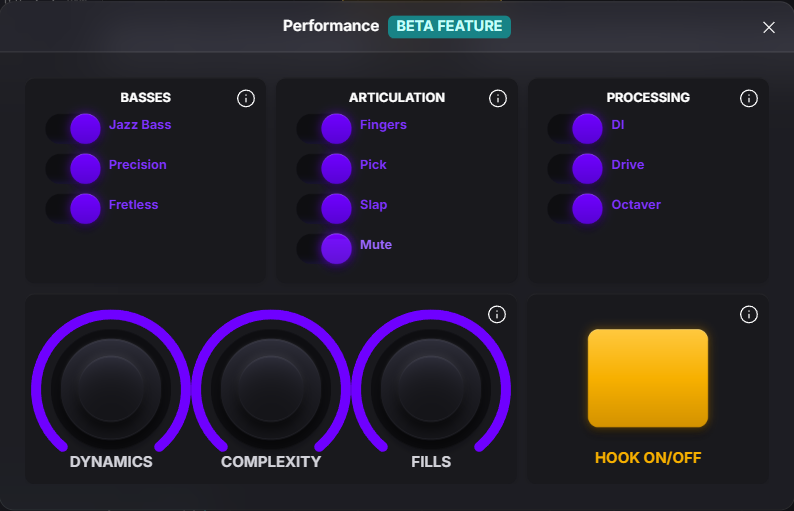Toggle the Jazz Bass switch
This screenshot has height=511, width=794.
[74, 128]
